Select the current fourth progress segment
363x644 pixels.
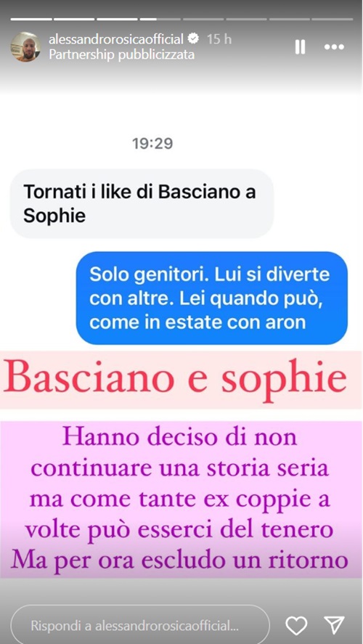160,19
